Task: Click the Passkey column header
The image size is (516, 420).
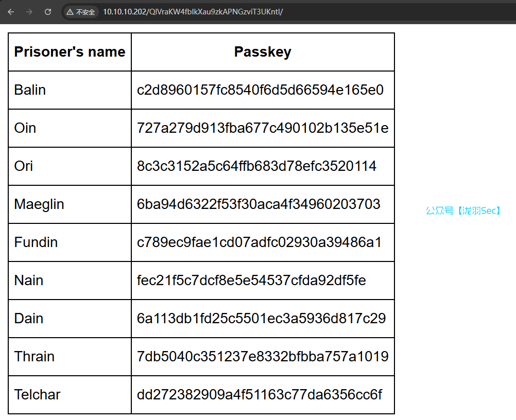Action: (263, 52)
